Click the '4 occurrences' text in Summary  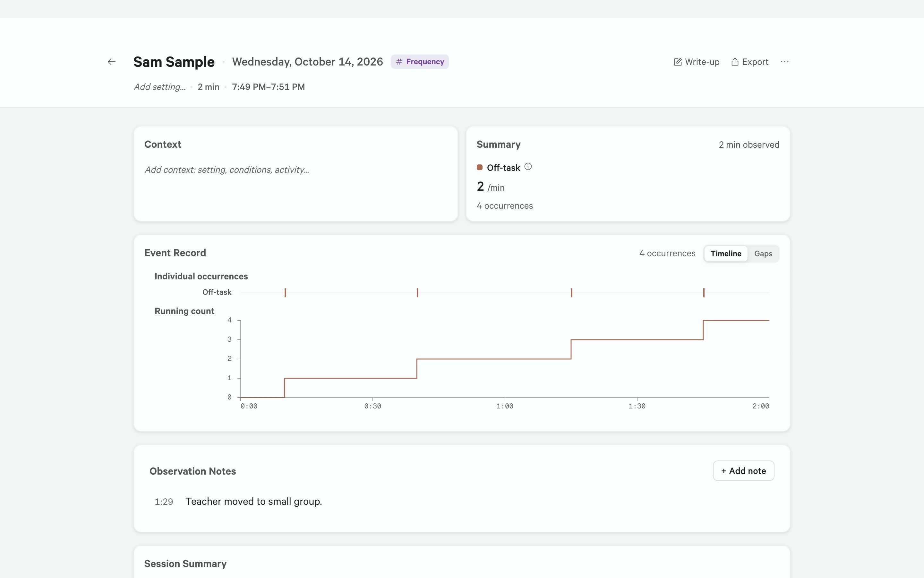tap(505, 206)
